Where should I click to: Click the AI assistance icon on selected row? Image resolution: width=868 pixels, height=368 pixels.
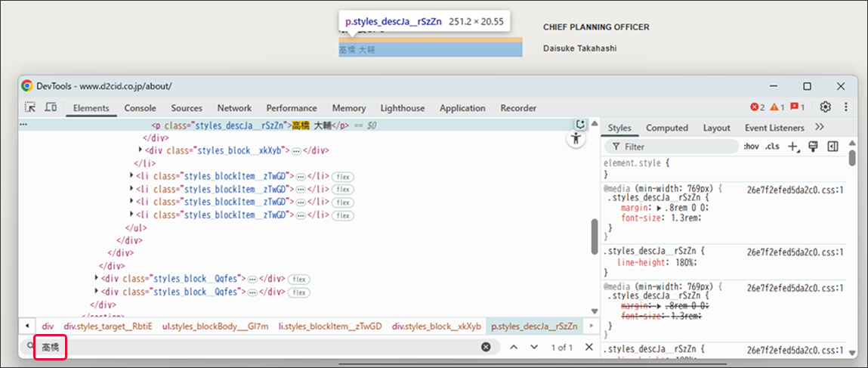click(x=580, y=125)
